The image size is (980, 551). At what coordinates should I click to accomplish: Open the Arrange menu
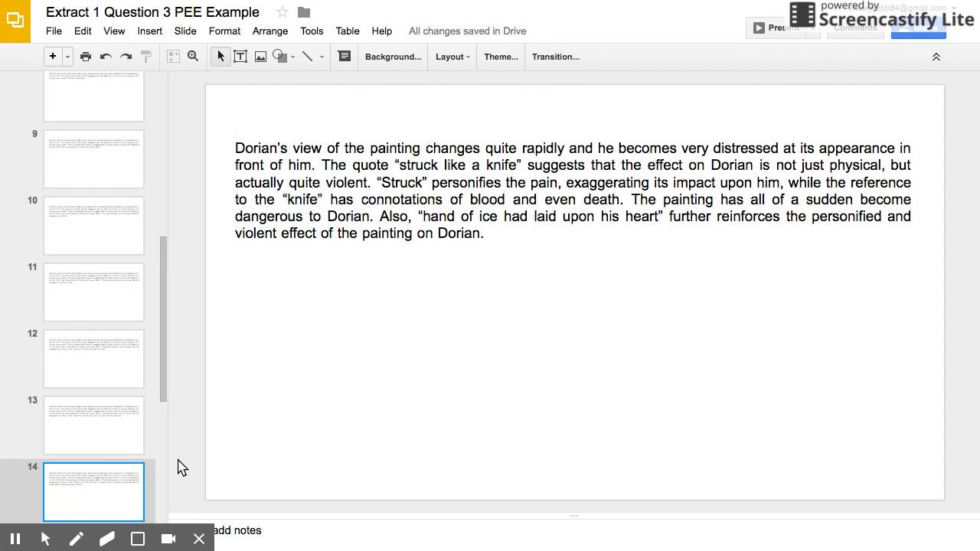point(270,31)
